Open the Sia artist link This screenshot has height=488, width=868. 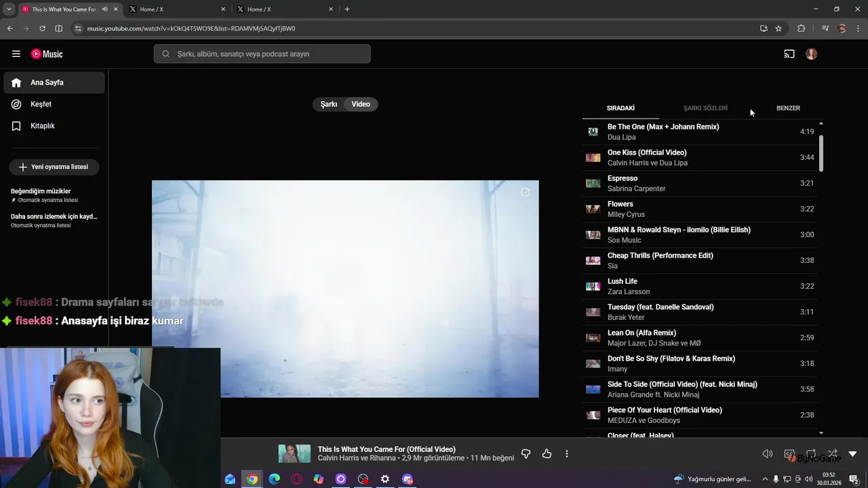coord(612,266)
